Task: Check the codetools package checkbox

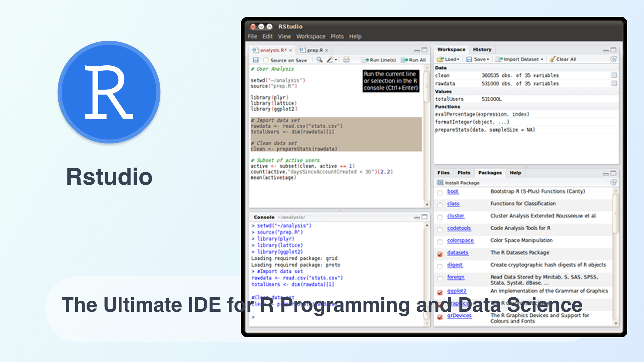Action: click(x=440, y=230)
